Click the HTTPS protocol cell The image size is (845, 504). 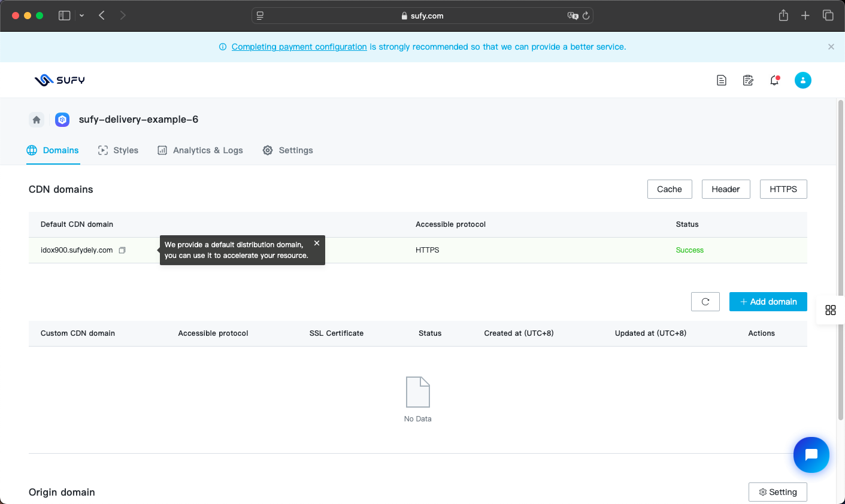pyautogui.click(x=428, y=250)
